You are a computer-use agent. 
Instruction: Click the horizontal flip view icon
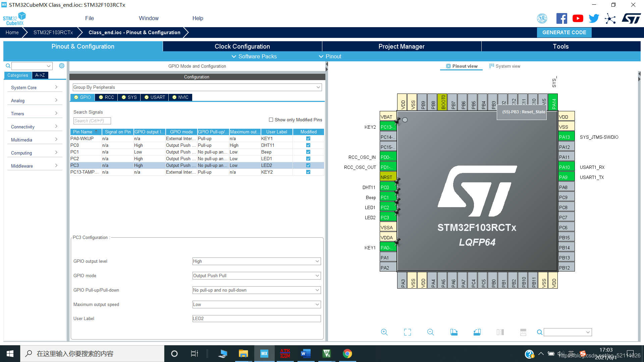click(500, 332)
